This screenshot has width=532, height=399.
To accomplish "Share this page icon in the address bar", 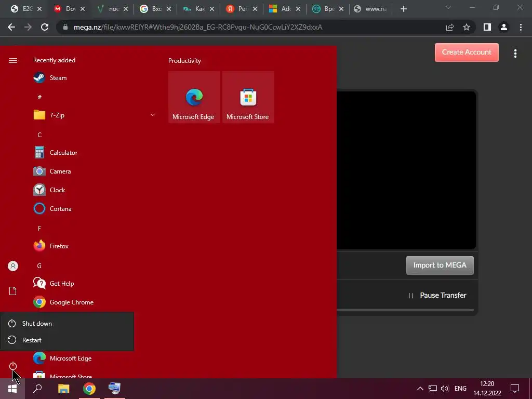I will [x=450, y=27].
